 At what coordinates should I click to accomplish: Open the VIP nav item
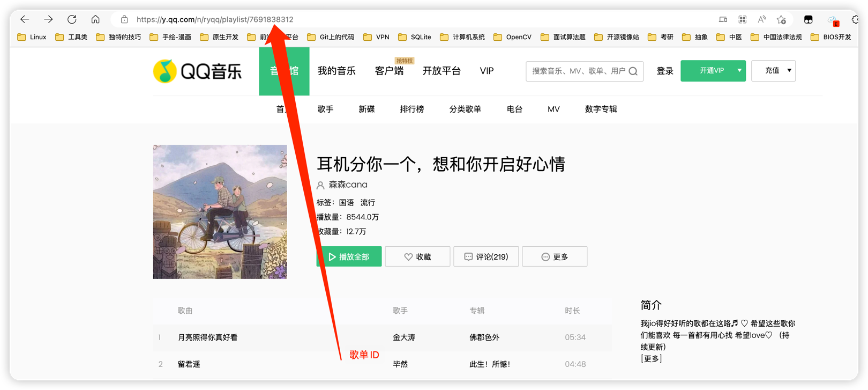pos(487,71)
